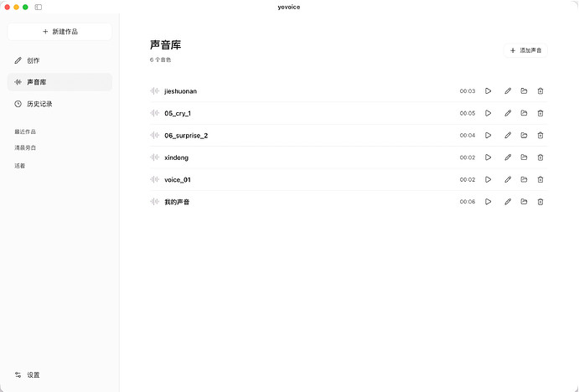The height and width of the screenshot is (392, 579).
Task: Click the 00:03 duration of jieshuonan
Action: (x=467, y=91)
